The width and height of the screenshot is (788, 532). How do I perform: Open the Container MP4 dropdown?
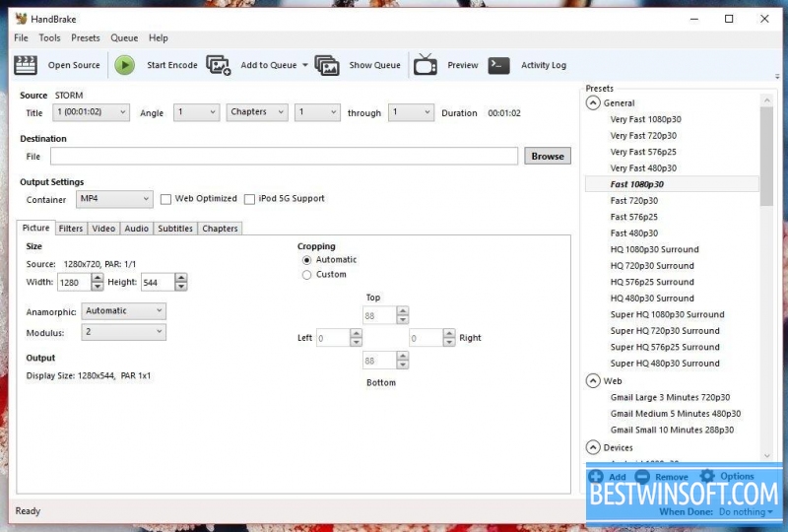[114, 199]
